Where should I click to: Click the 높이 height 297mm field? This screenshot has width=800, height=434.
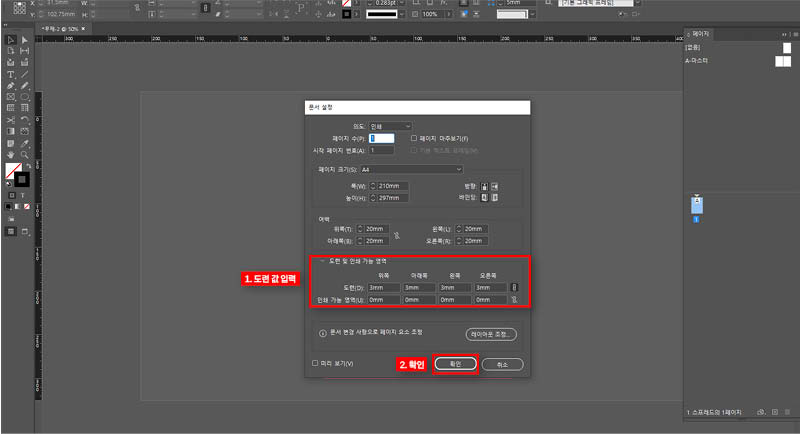coord(392,198)
